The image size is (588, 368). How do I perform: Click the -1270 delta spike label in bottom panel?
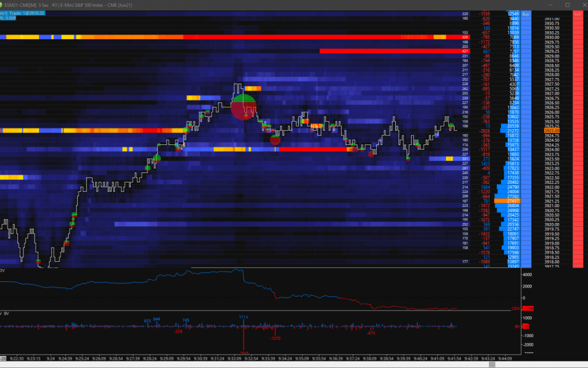coord(277,339)
